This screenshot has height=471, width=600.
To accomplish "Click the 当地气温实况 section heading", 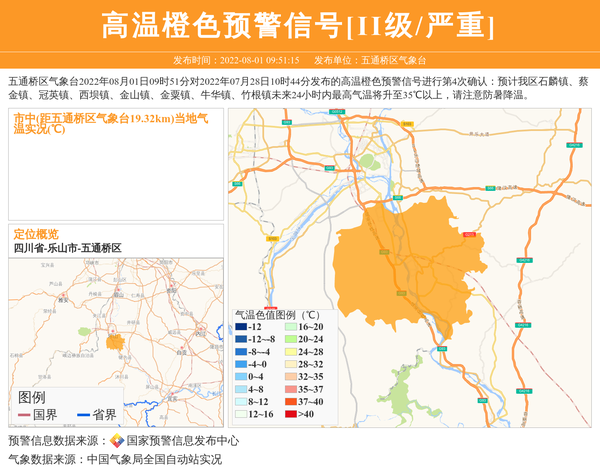I will pyautogui.click(x=110, y=123).
